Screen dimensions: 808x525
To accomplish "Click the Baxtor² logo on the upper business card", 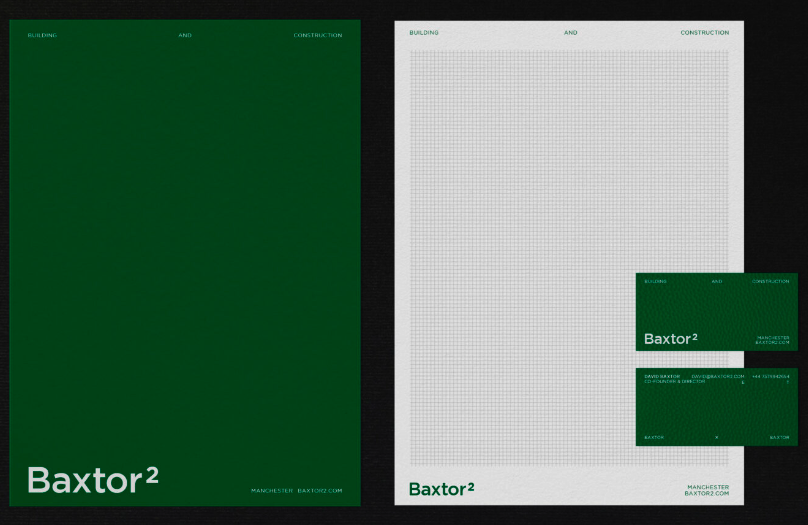I will [670, 339].
